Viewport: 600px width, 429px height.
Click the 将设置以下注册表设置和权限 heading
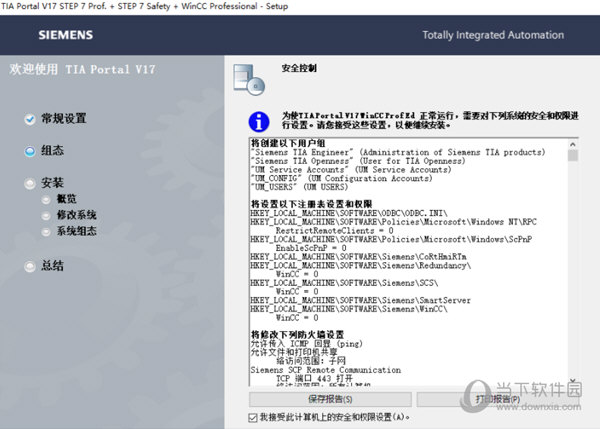[x=311, y=204]
